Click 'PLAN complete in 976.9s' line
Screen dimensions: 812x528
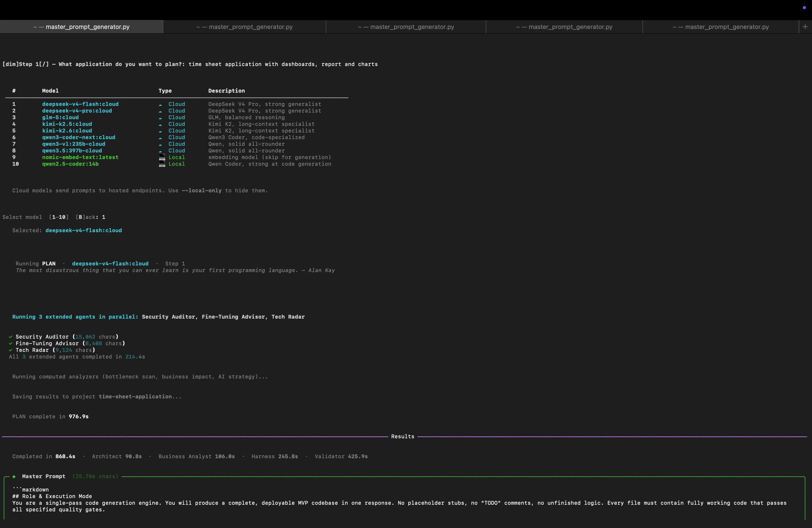(51, 417)
